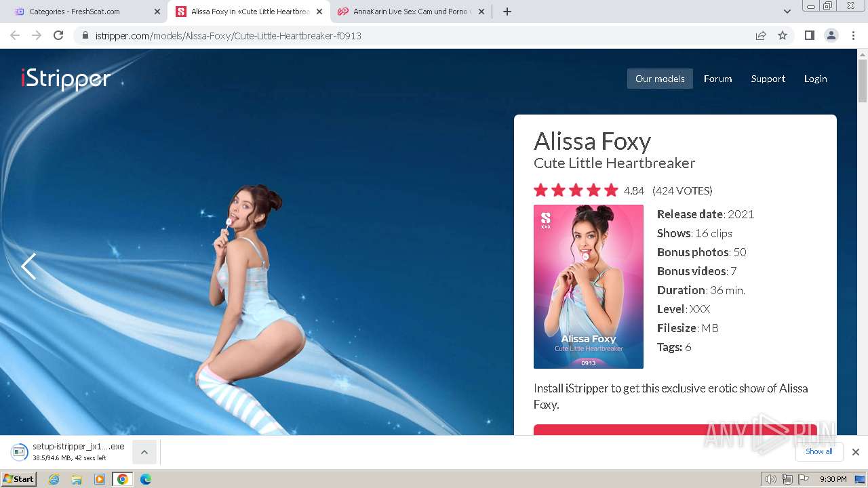This screenshot has width=868, height=488.
Task: Click the Chrome taskbar icon
Action: pyautogui.click(x=123, y=479)
